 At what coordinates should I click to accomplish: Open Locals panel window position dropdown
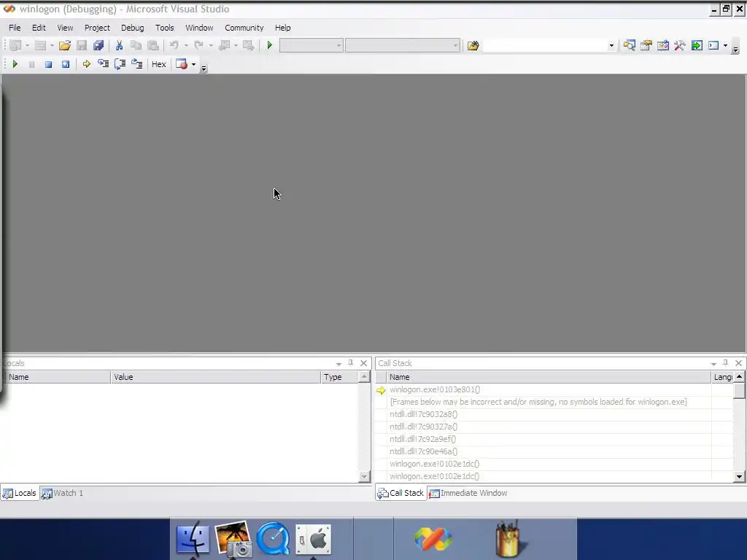click(338, 363)
